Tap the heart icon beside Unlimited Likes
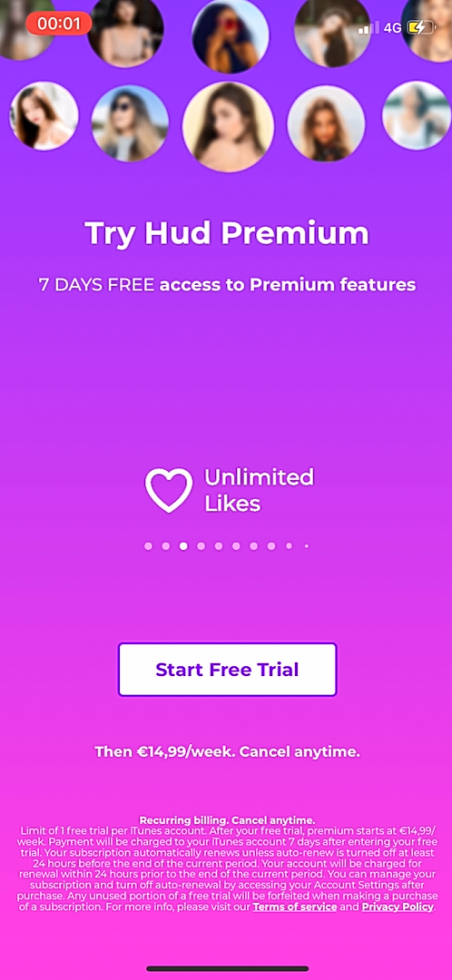 (x=169, y=490)
